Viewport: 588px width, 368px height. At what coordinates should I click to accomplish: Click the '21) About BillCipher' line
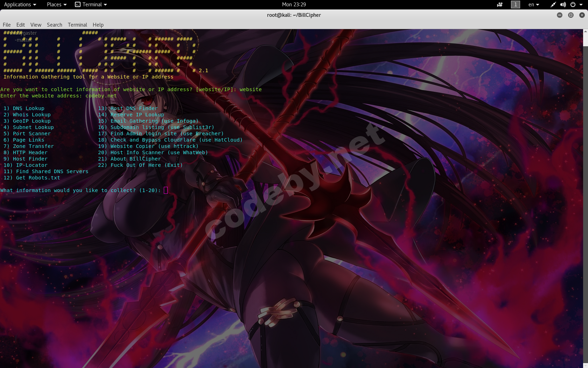click(129, 159)
